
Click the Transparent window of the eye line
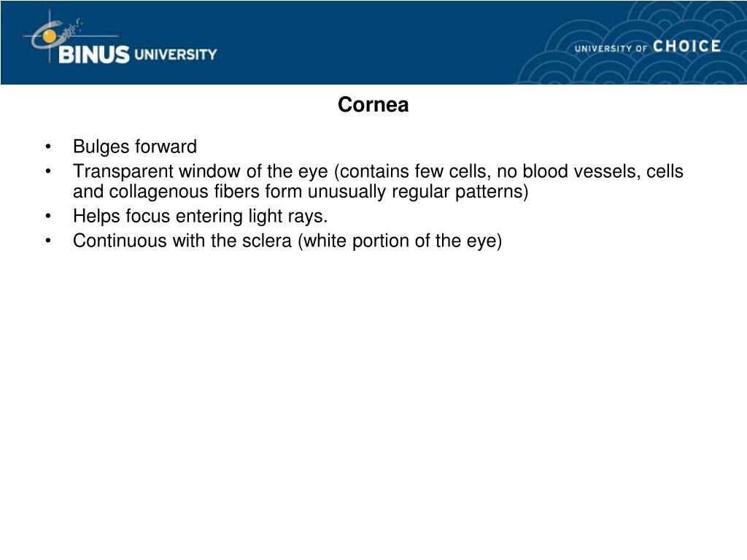click(x=378, y=171)
